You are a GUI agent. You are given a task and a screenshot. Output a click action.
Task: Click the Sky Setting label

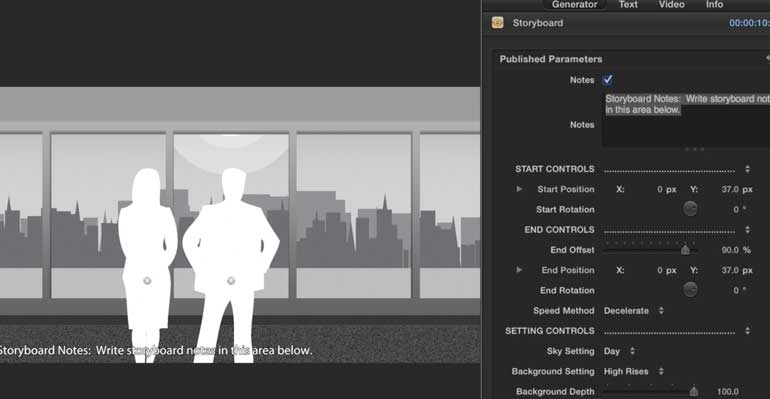[570, 351]
